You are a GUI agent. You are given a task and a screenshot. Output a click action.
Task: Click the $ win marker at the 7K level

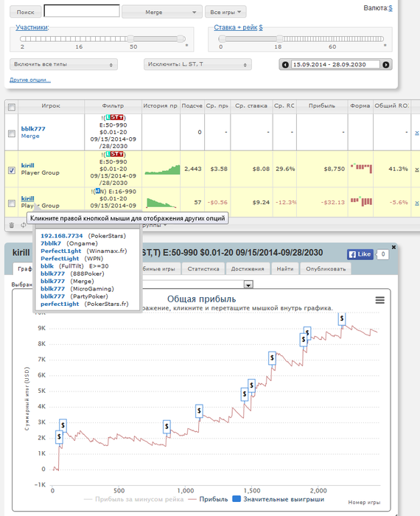272,358
